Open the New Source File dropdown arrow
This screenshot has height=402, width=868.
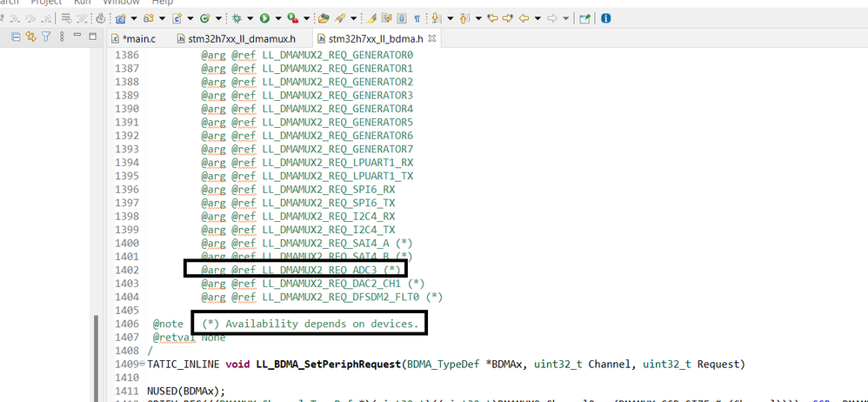click(190, 18)
